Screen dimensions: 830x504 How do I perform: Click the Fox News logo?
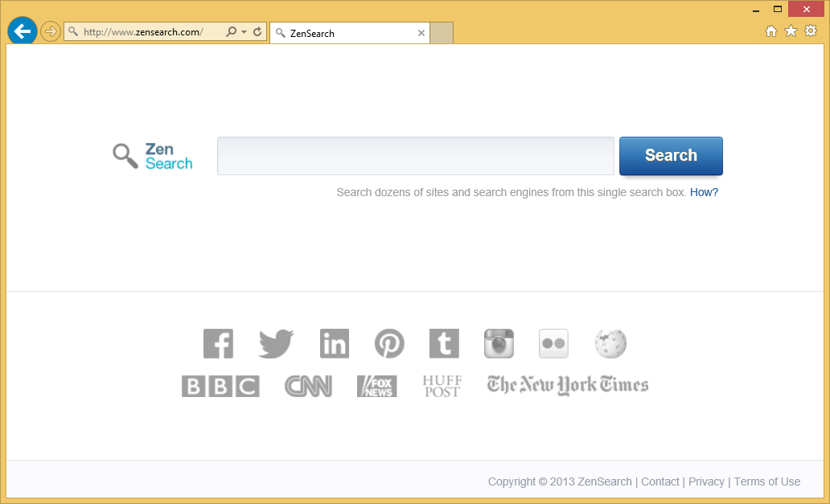[376, 387]
